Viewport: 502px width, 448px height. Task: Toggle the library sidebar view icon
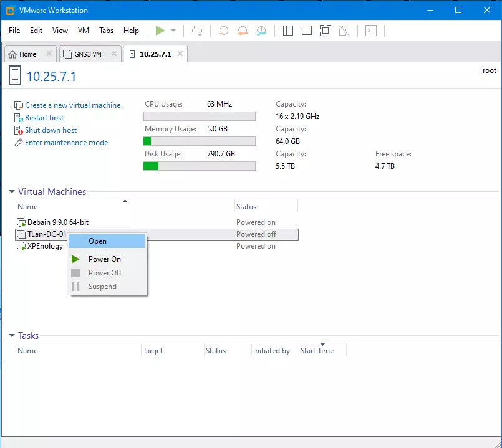(x=287, y=31)
